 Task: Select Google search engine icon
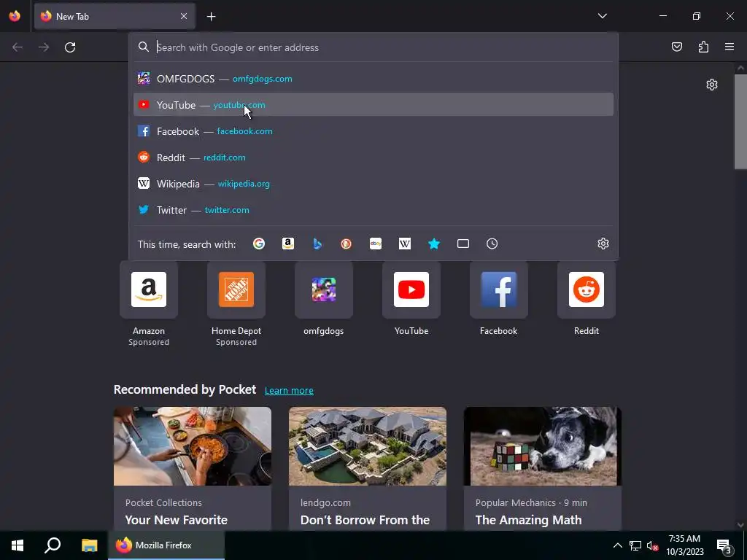(259, 244)
